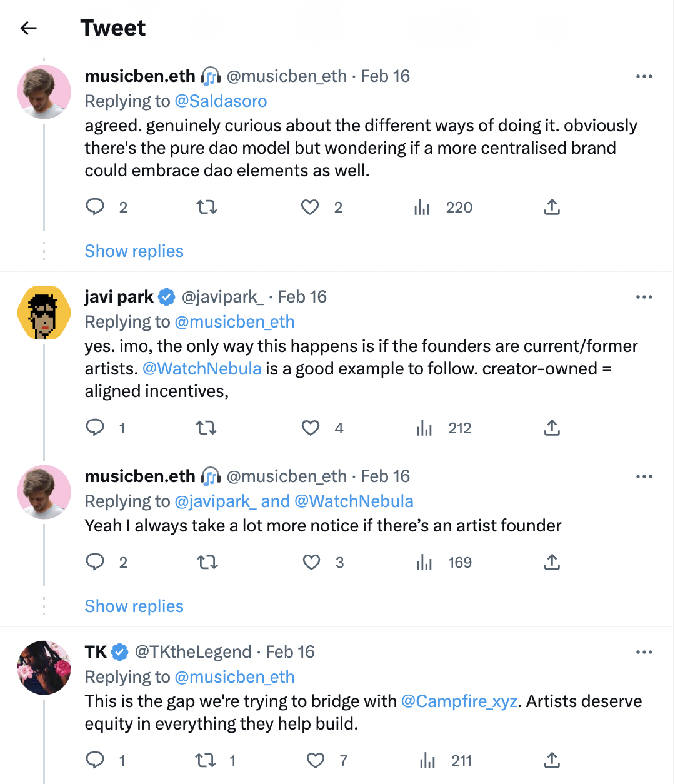Share the first musicben.eth tweet
The height and width of the screenshot is (784, 675).
552,207
